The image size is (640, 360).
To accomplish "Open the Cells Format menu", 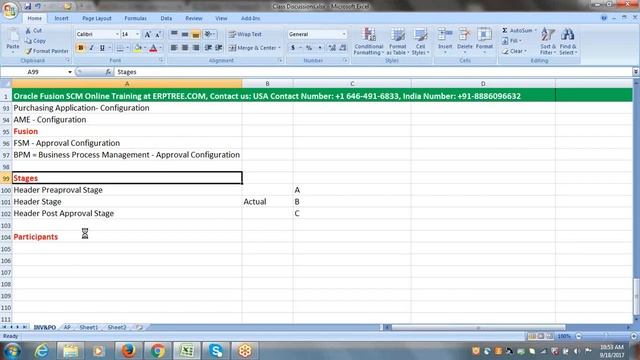I will click(484, 41).
